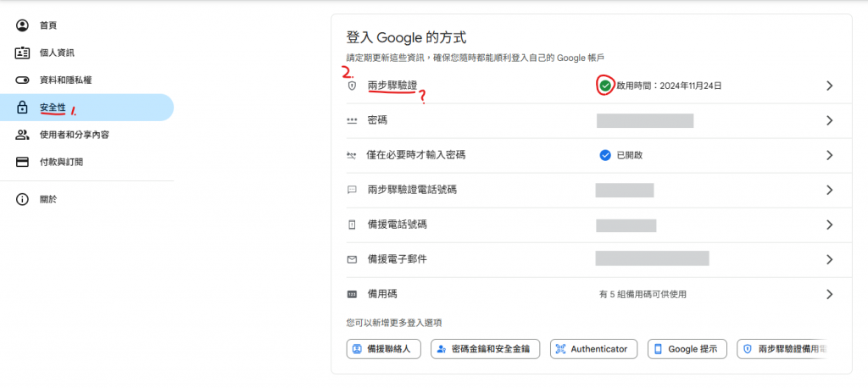
Task: Click the redacted value in 備援電話號碼 row
Action: click(x=626, y=225)
